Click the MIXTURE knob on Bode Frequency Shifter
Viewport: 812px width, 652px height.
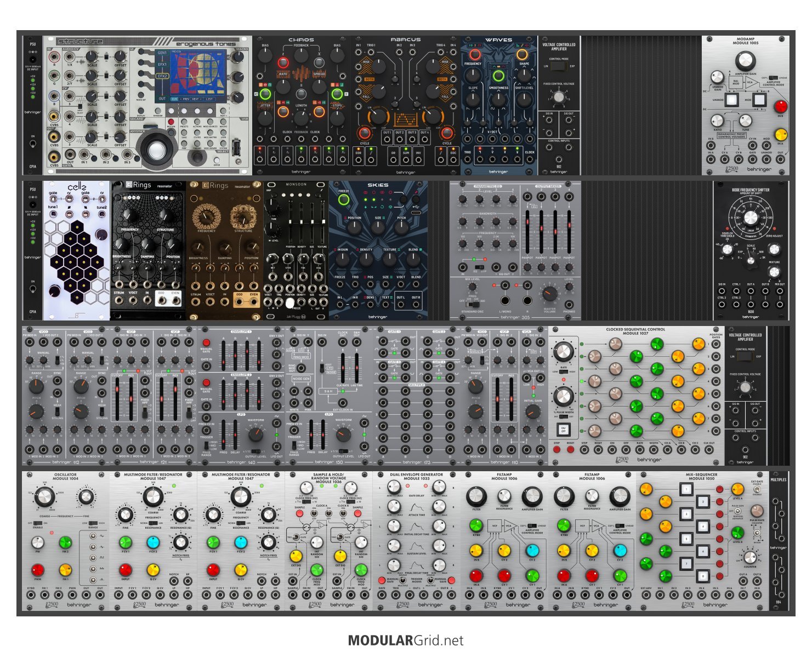(774, 272)
